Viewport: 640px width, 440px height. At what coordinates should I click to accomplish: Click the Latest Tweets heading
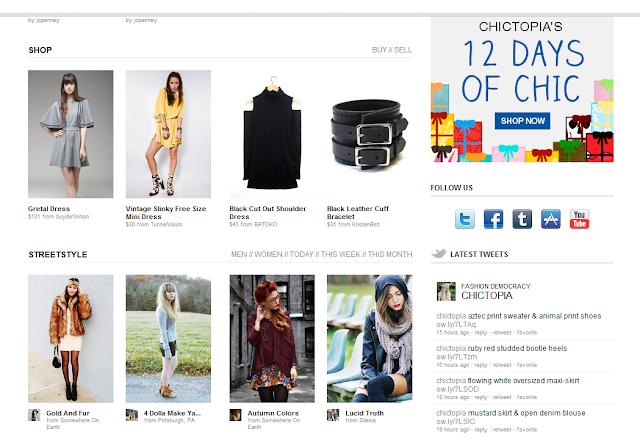click(x=479, y=254)
